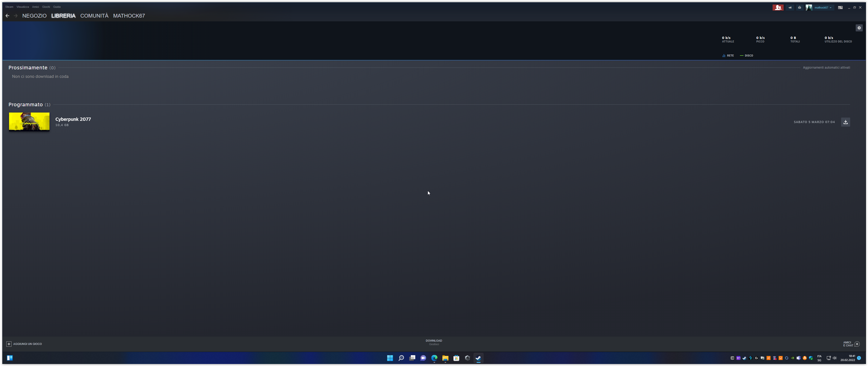868x366 pixels.
Task: Start Cyberpunk 2077 download now
Action: [845, 122]
